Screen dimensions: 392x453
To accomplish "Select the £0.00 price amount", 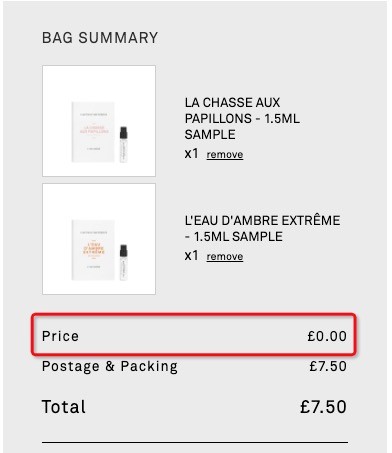I will point(327,336).
